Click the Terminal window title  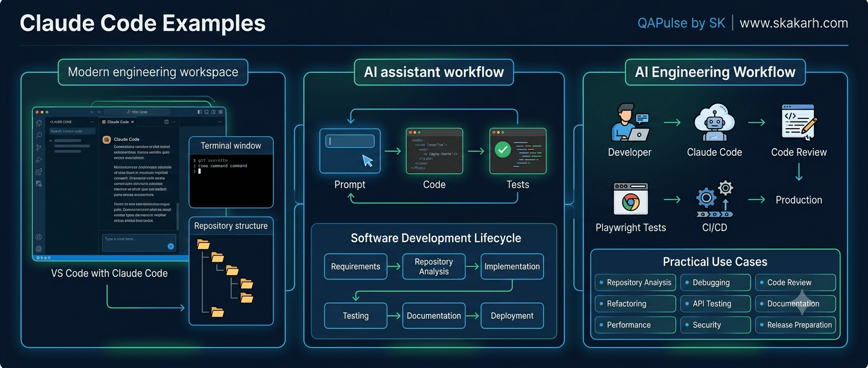coord(231,146)
